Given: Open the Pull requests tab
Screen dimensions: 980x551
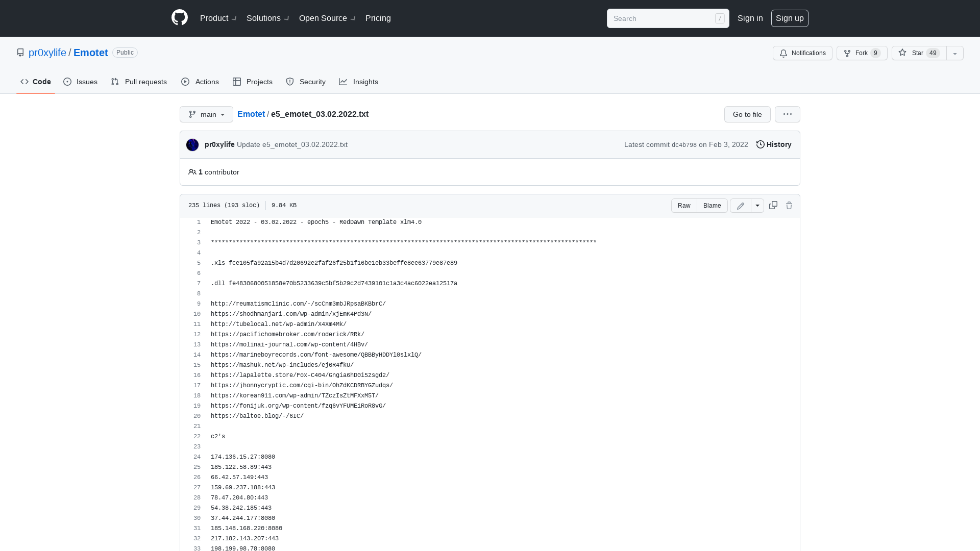Looking at the screenshot, I should pyautogui.click(x=139, y=82).
